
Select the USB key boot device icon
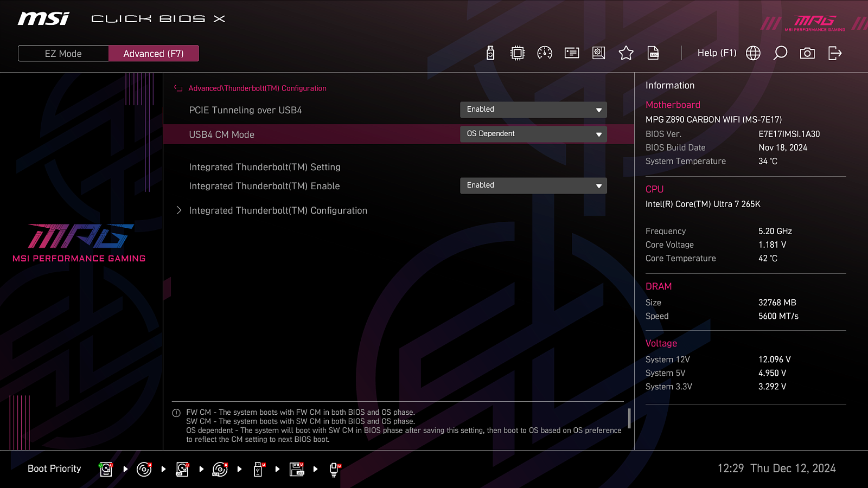[x=259, y=469]
